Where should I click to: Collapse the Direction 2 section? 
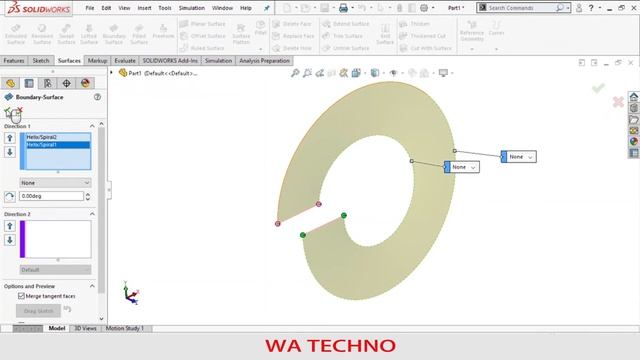tap(92, 214)
